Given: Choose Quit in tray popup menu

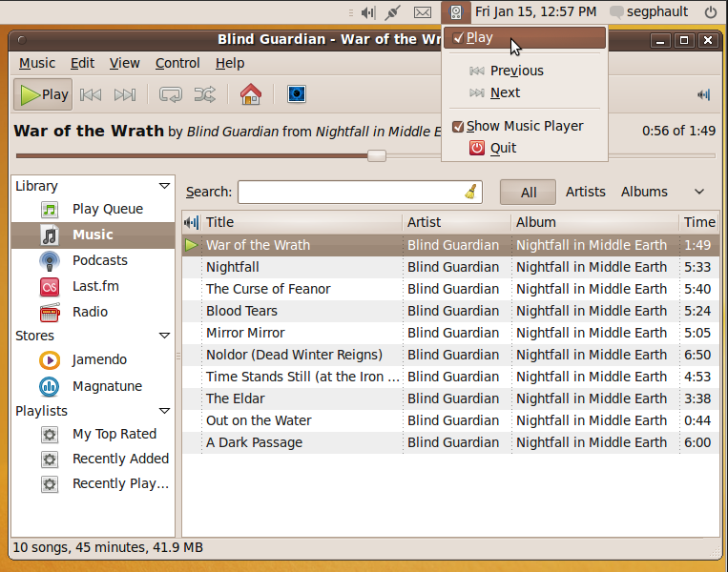Looking at the screenshot, I should (525, 148).
